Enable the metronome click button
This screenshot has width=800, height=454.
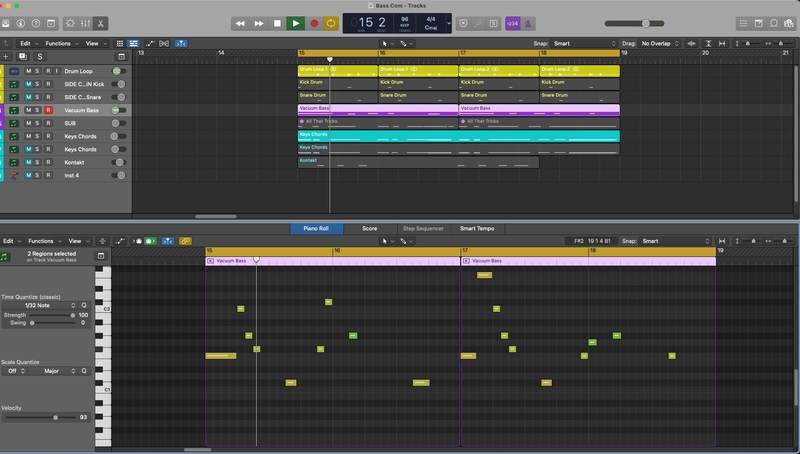(x=527, y=23)
